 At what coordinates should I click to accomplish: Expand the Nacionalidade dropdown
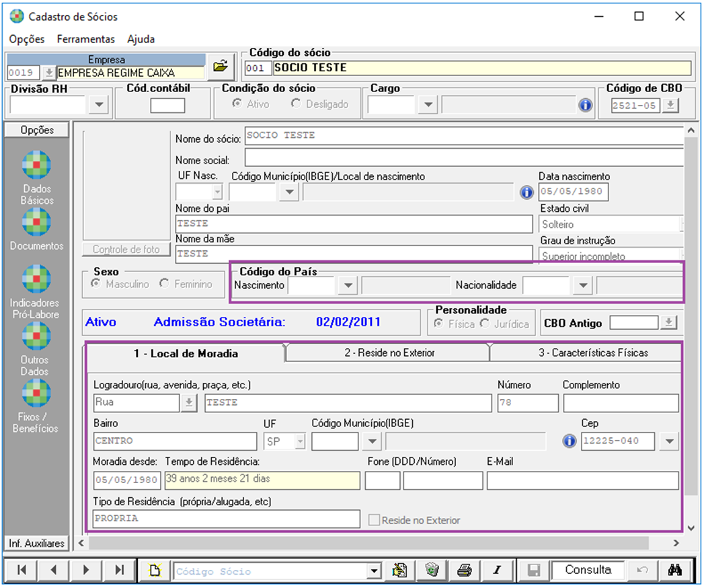(x=583, y=286)
